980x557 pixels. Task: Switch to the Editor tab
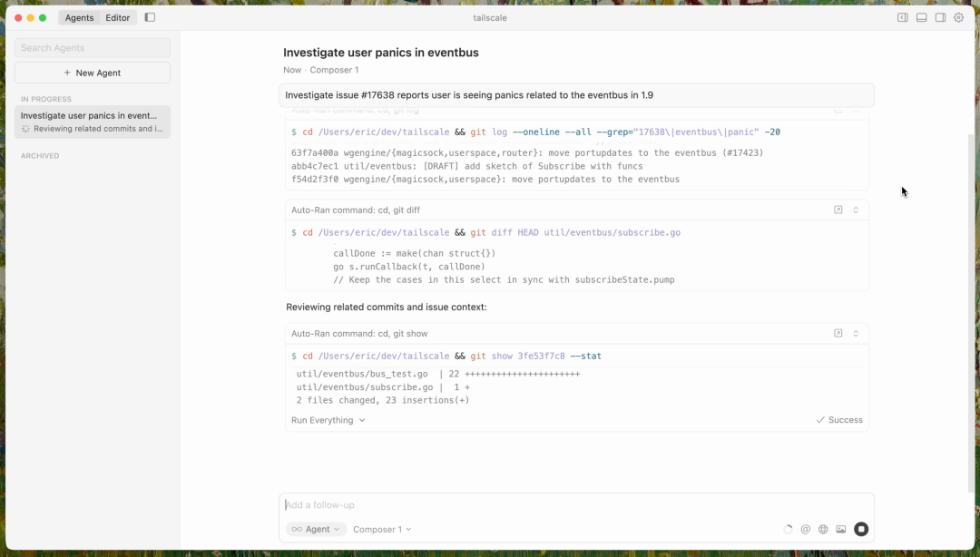(117, 17)
